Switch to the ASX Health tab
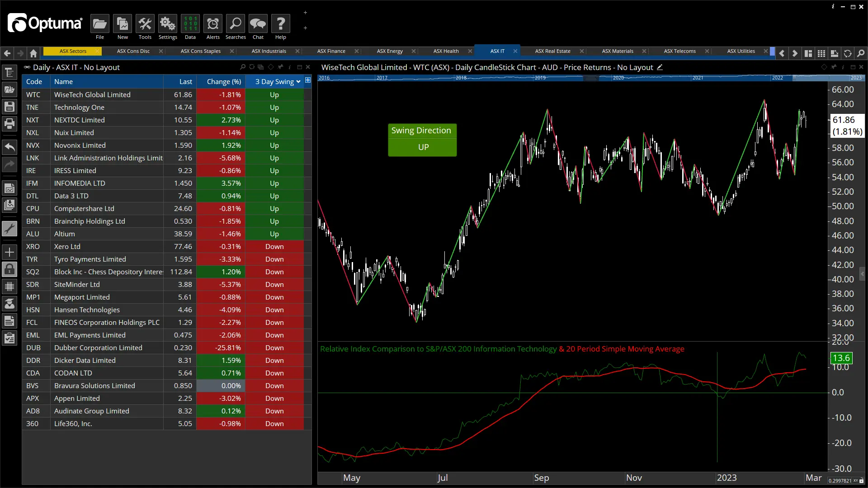 pyautogui.click(x=446, y=51)
